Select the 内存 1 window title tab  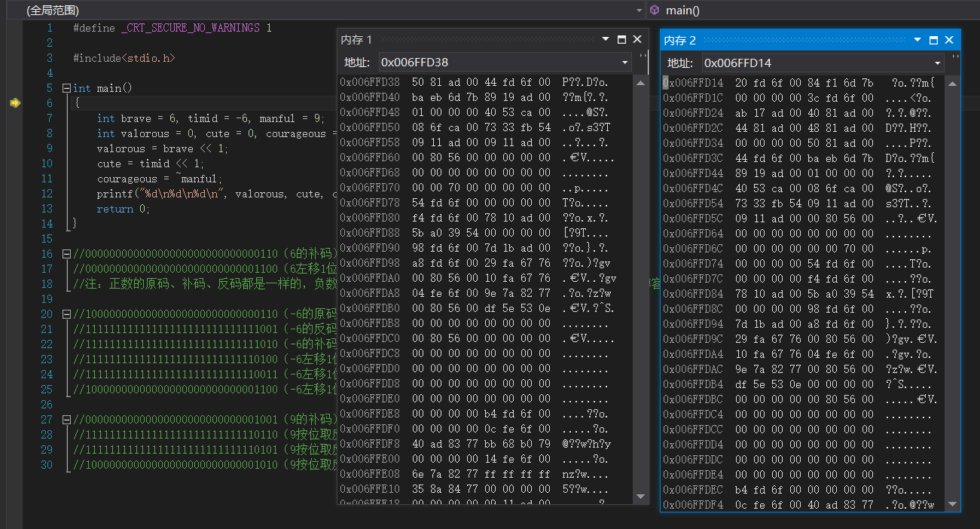[356, 39]
